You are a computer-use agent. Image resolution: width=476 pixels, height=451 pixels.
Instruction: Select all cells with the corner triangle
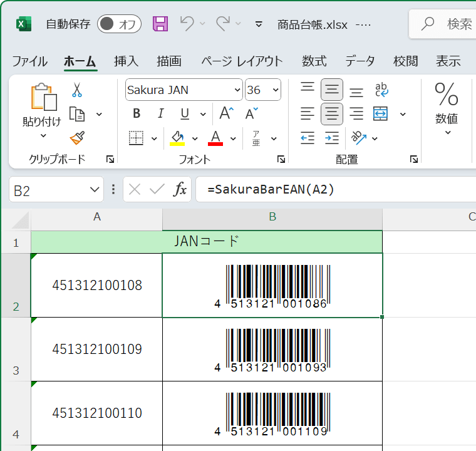pyautogui.click(x=21, y=220)
